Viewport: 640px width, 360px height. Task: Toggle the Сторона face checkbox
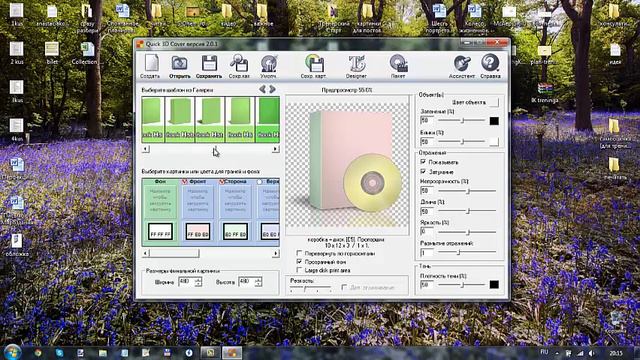[222, 182]
